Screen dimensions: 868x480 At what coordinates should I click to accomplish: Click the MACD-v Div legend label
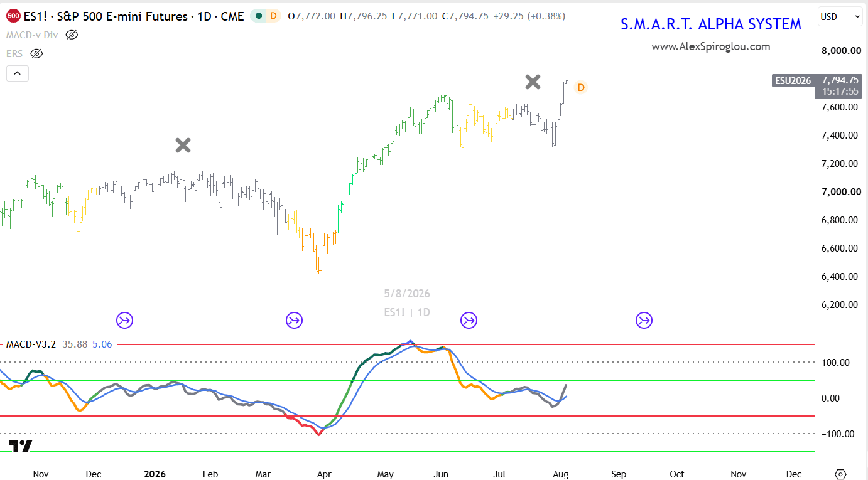pos(32,35)
